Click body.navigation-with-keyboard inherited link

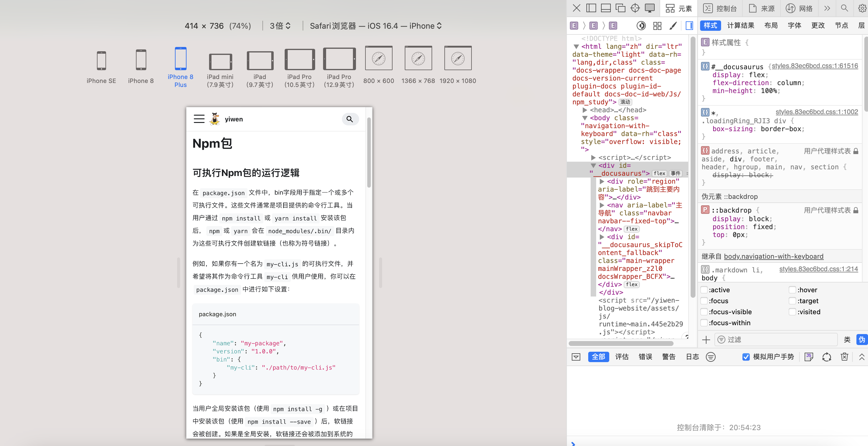(773, 256)
